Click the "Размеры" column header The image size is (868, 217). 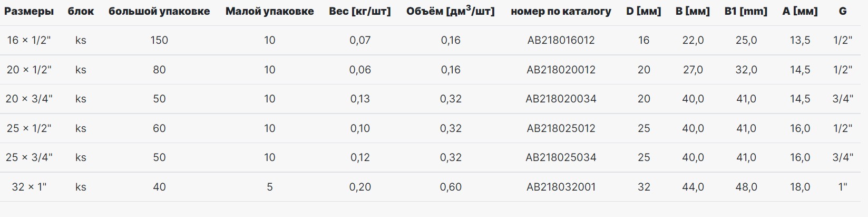pos(29,11)
